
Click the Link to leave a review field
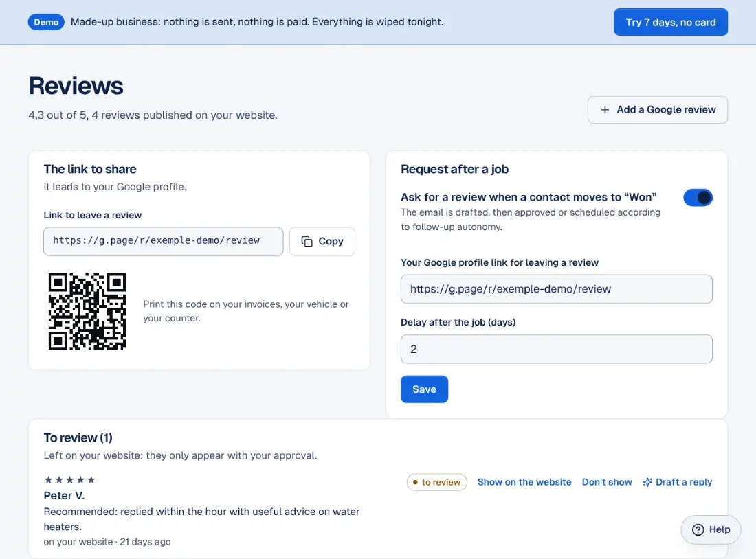[164, 242]
